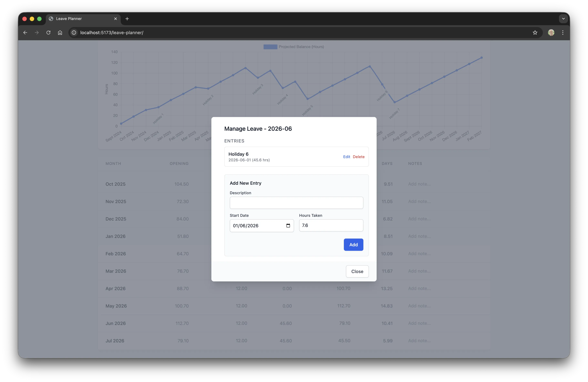This screenshot has height=382, width=588.
Task: Click the OPENING column header
Action: click(179, 164)
